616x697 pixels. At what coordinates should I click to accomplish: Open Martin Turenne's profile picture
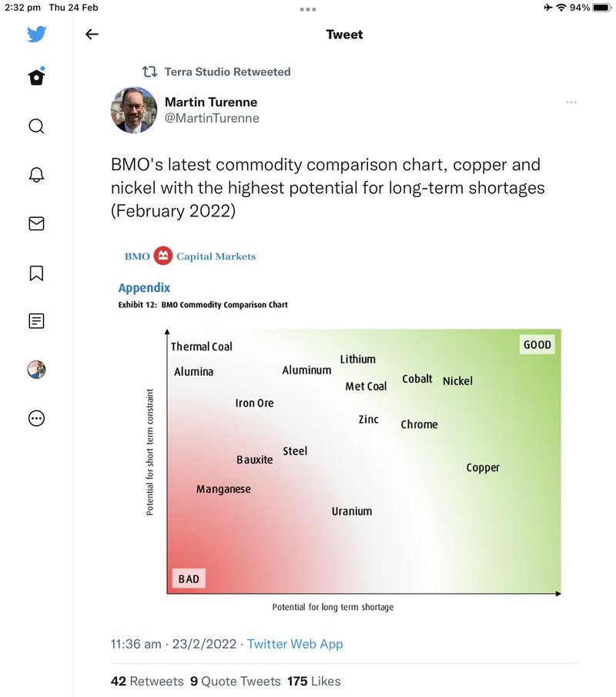(134, 110)
